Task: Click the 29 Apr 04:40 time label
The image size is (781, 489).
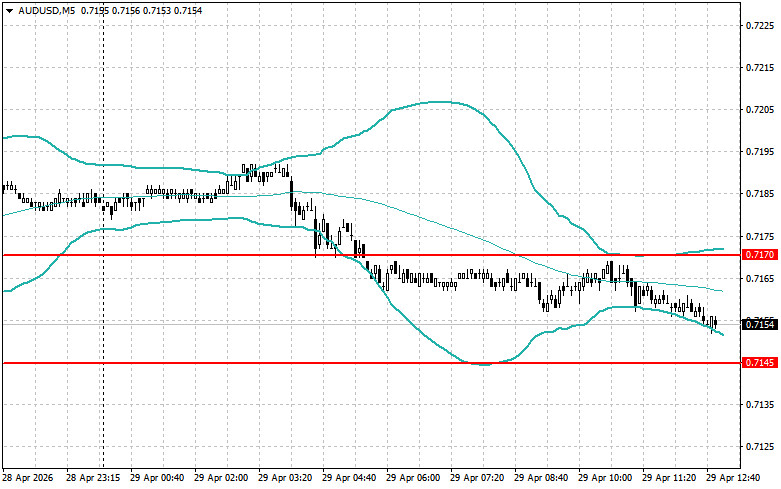Action: (349, 478)
